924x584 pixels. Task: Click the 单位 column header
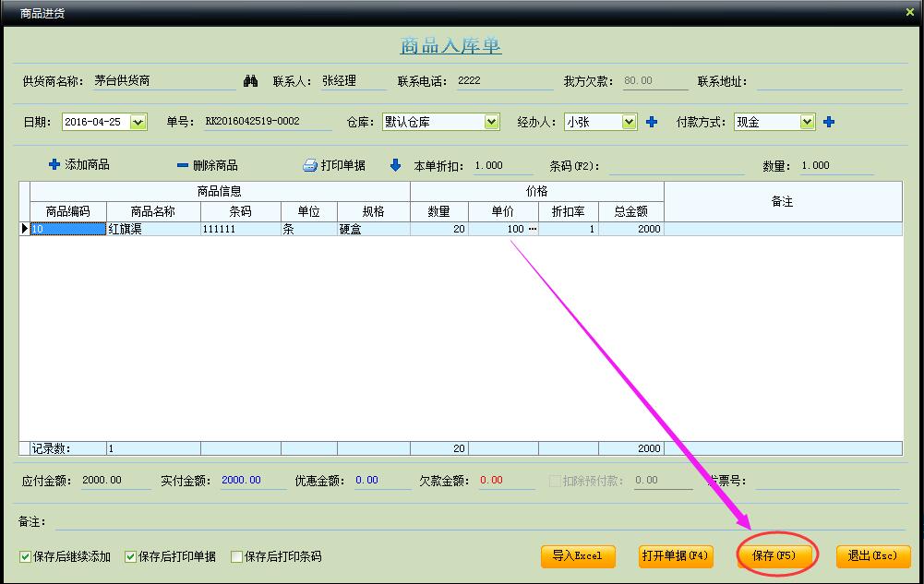point(309,211)
